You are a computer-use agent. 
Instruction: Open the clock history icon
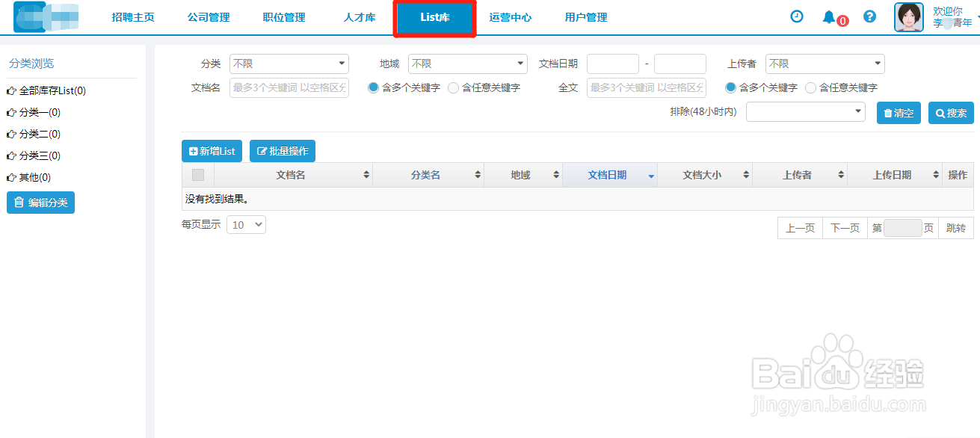click(x=795, y=16)
